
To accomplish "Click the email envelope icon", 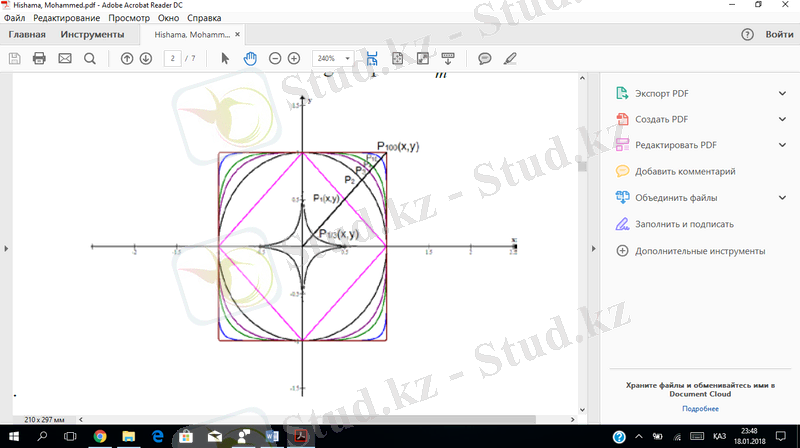I will pyautogui.click(x=65, y=58).
